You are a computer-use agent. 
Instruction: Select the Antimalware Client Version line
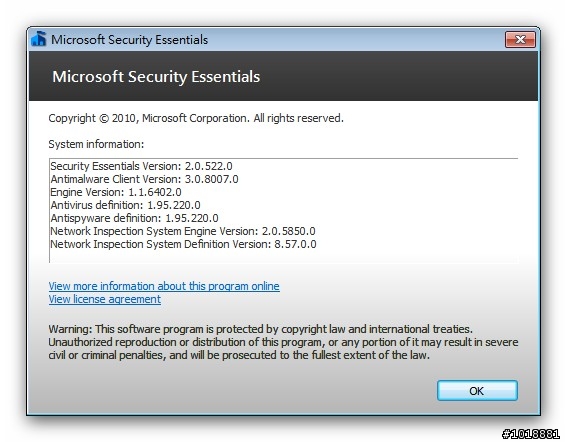pos(145,179)
